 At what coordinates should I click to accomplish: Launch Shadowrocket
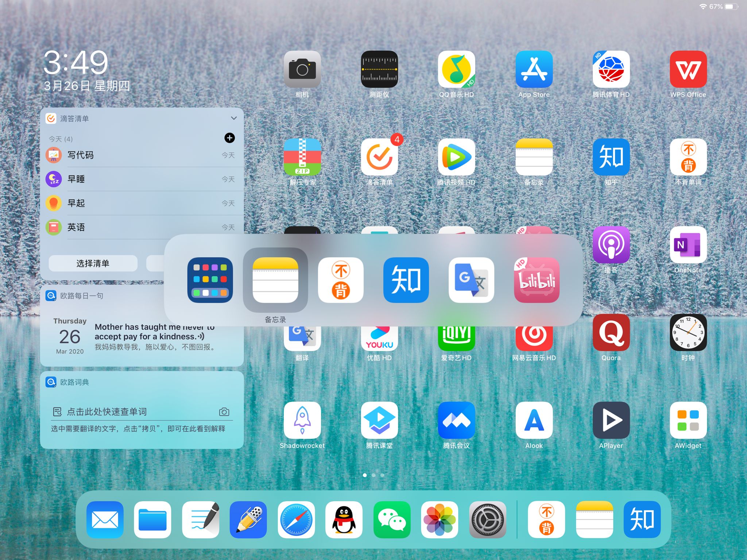click(302, 420)
